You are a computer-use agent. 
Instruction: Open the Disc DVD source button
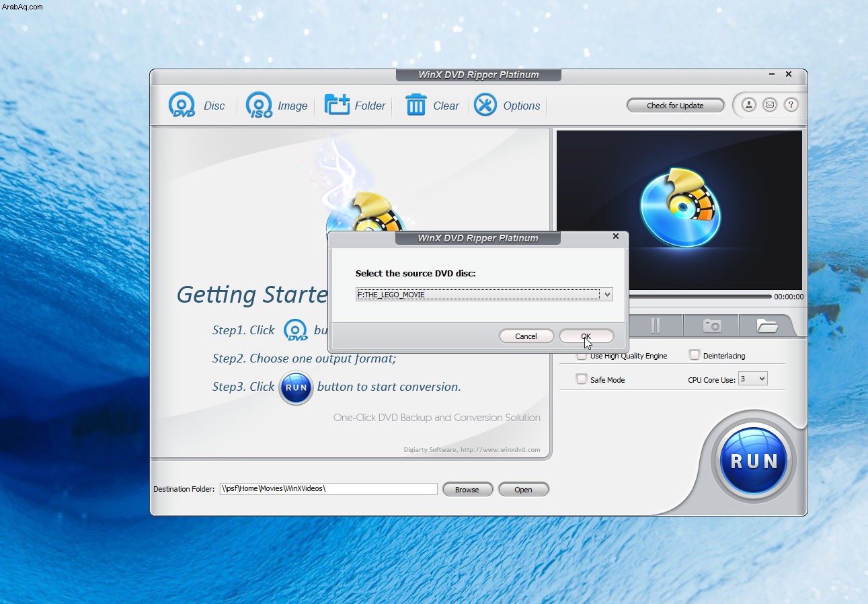coord(196,106)
